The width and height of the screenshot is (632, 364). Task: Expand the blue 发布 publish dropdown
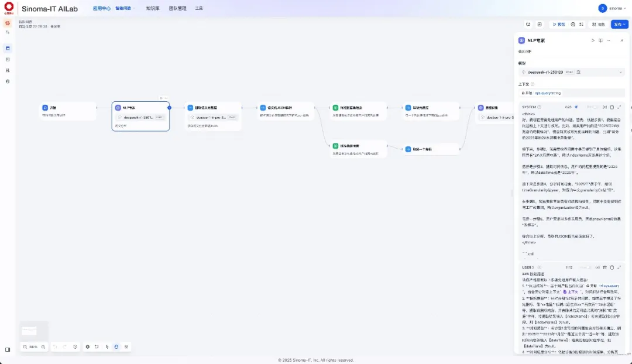(x=619, y=25)
